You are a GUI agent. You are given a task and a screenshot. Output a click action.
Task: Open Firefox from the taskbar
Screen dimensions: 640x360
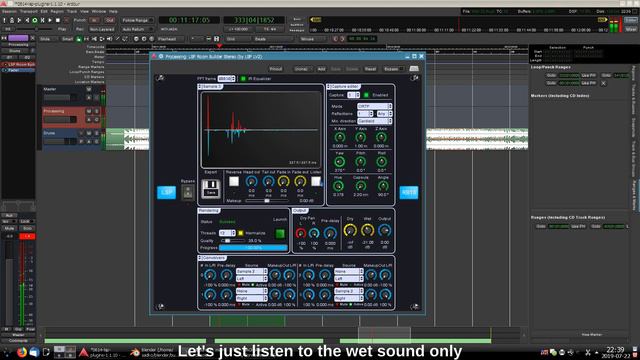tap(22, 352)
